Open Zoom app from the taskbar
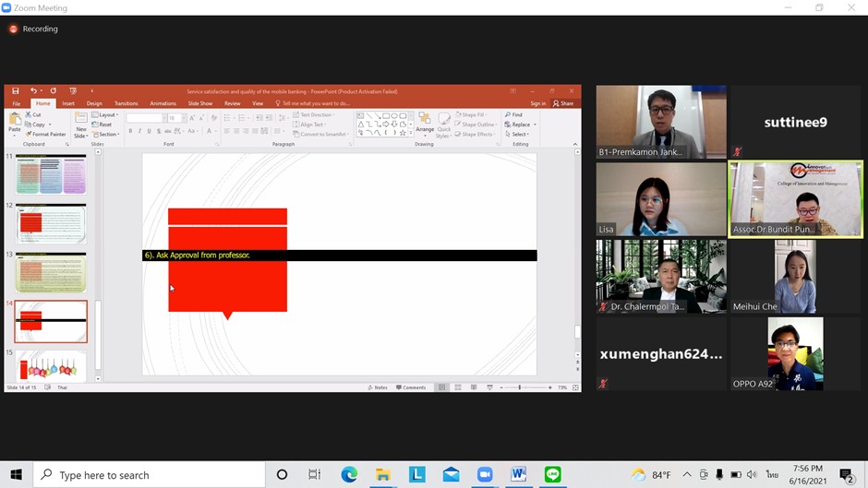Viewport: 868px width, 488px height. [485, 474]
